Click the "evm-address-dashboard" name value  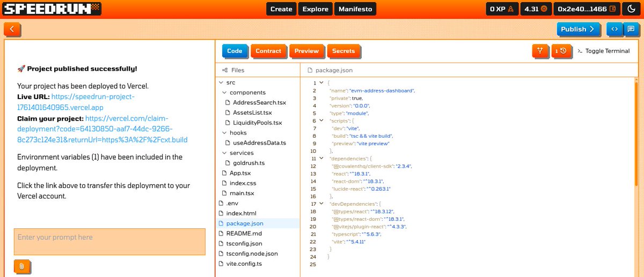point(382,91)
